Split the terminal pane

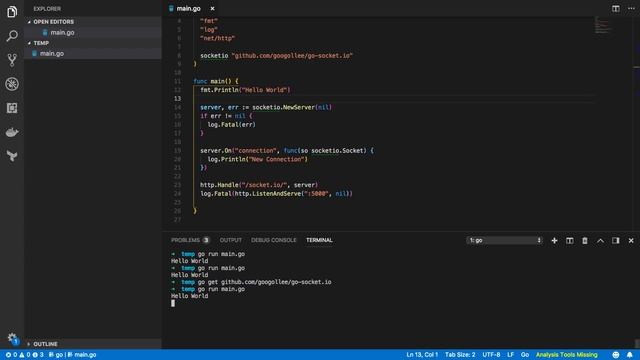pyautogui.click(x=569, y=240)
